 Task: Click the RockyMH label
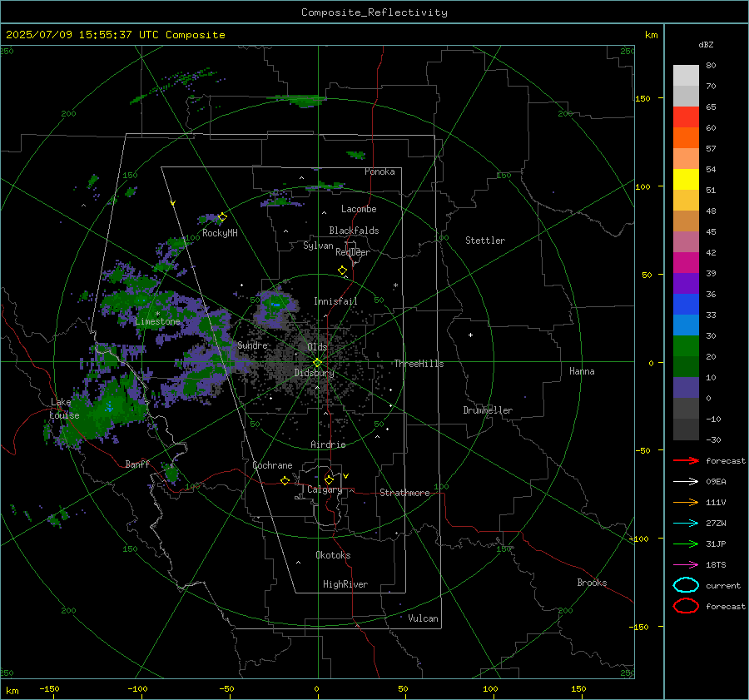coord(220,233)
